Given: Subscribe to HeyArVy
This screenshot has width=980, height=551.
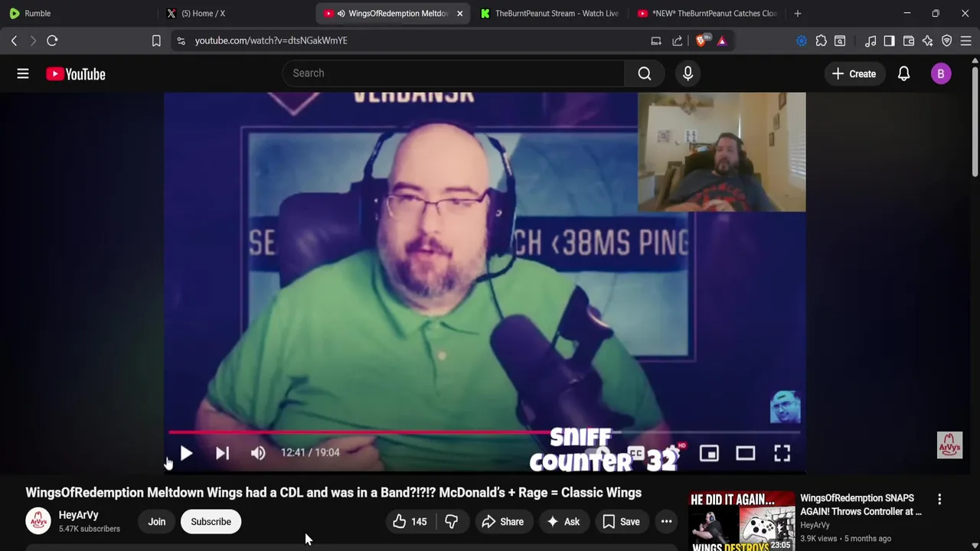Looking at the screenshot, I should (x=211, y=522).
